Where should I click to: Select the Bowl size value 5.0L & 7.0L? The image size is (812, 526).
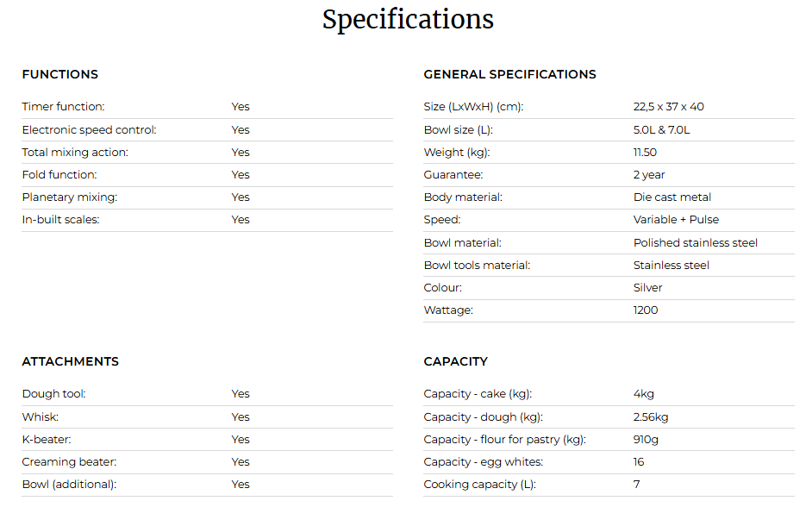(661, 130)
